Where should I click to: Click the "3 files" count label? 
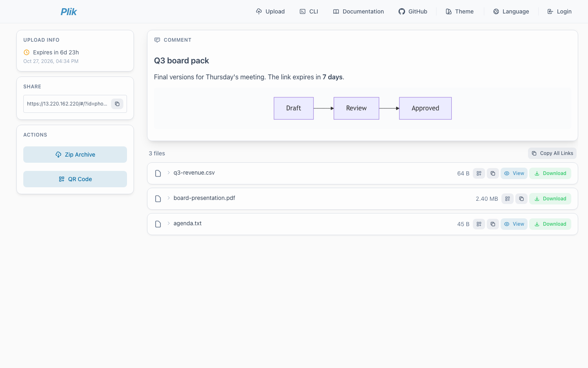click(x=157, y=153)
